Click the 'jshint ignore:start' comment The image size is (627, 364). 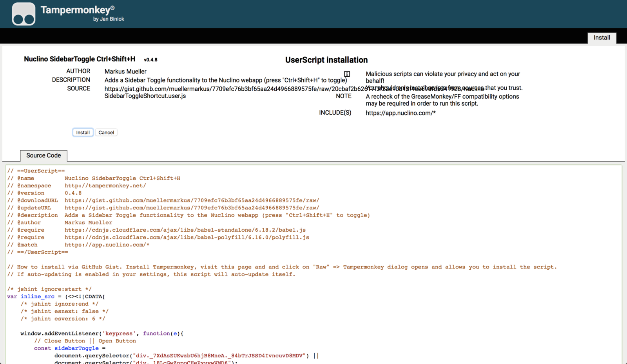click(x=49, y=289)
